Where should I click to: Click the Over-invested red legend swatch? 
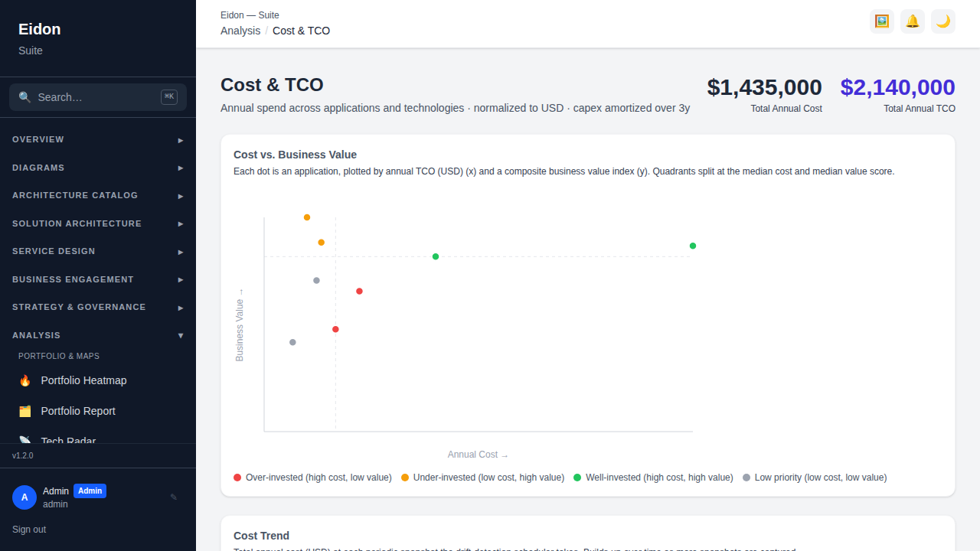[x=237, y=478]
